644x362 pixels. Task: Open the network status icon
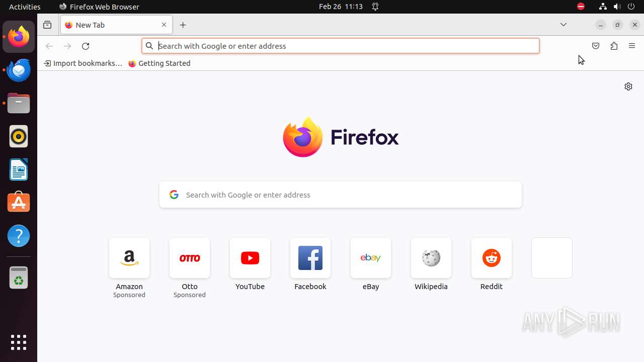603,7
